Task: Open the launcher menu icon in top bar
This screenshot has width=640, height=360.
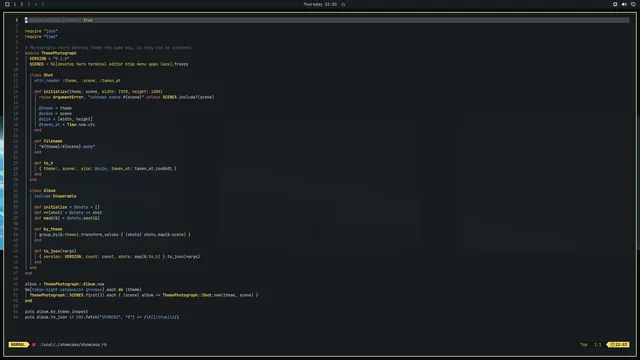Action: [x=7, y=4]
